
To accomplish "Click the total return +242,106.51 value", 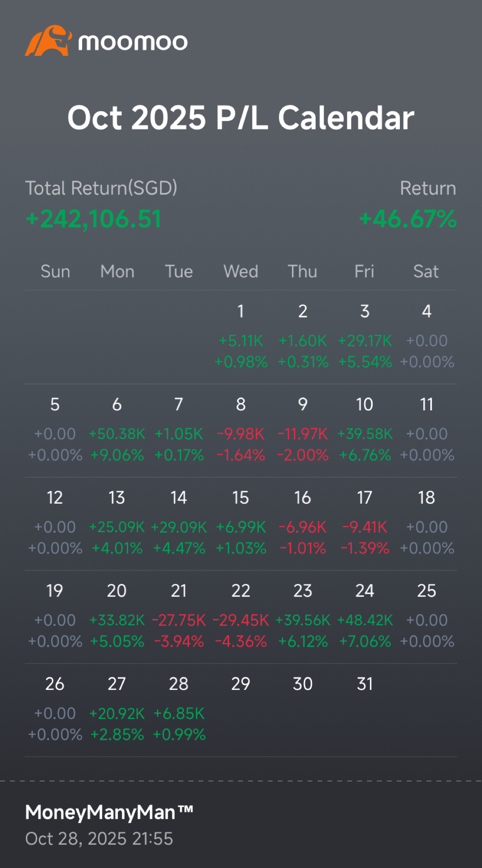I will point(94,219).
